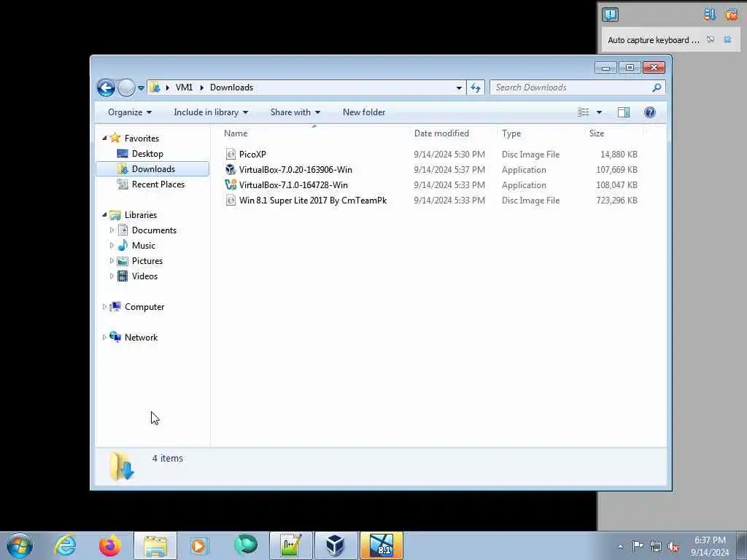
Task: Click the VirtualBox-7.0.20 installer icon
Action: 231,169
